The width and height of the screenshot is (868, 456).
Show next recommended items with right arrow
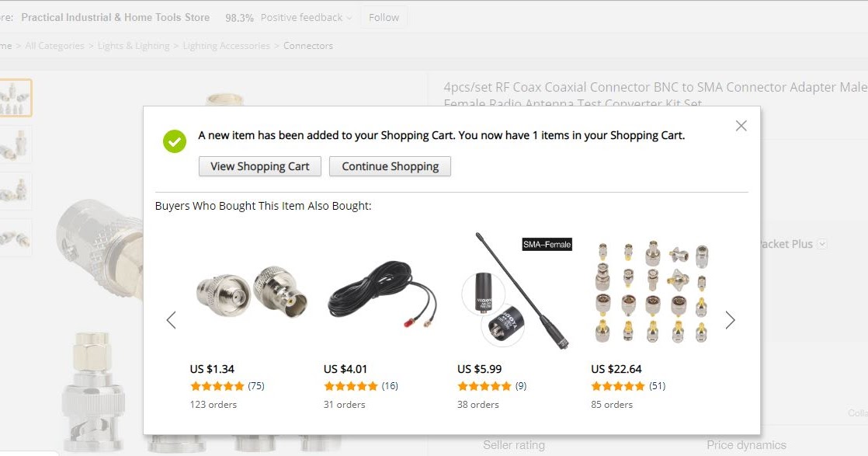(730, 320)
